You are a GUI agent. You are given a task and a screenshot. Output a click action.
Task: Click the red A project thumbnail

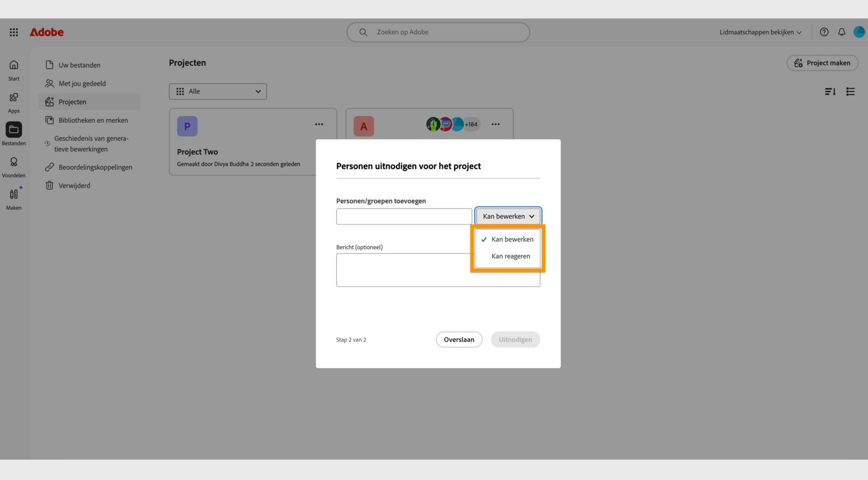click(363, 126)
